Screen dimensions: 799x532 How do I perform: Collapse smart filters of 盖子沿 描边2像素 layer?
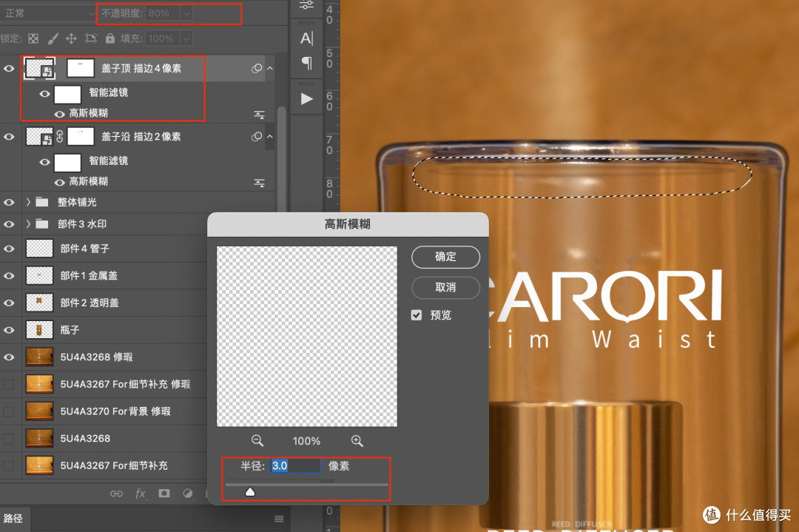(x=270, y=137)
